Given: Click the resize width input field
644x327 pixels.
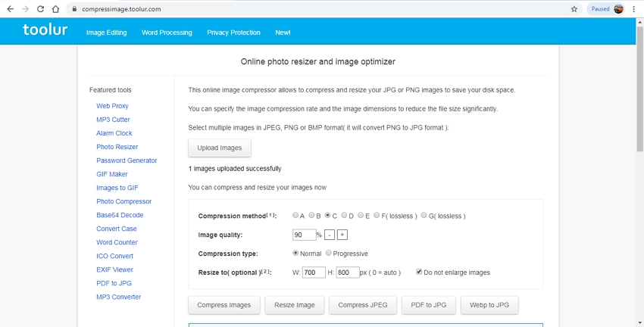Looking at the screenshot, I should (313, 272).
